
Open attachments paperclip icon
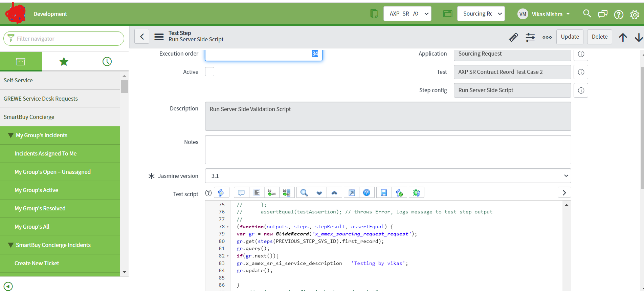point(513,37)
